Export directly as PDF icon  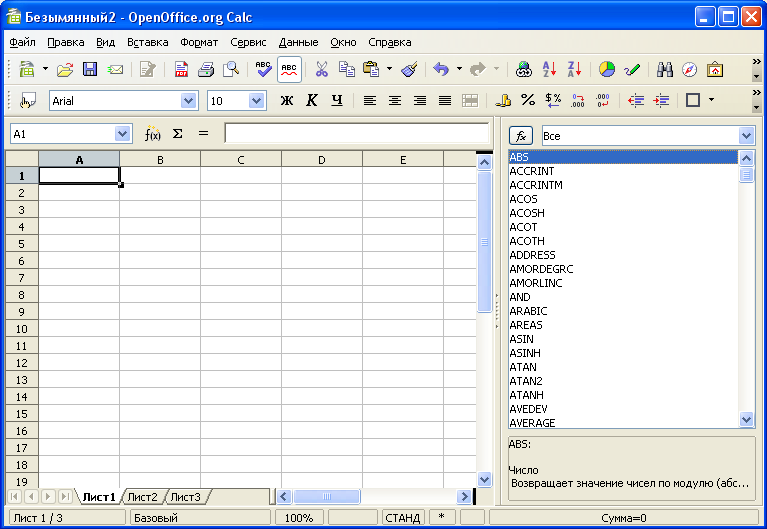pos(181,70)
